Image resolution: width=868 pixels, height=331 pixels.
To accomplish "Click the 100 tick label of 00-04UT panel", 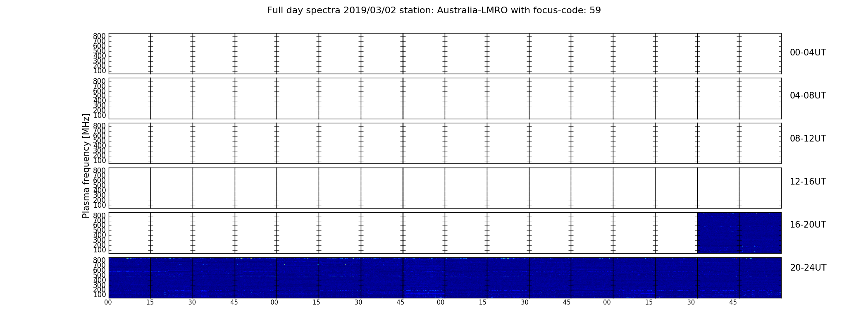I will tap(99, 71).
